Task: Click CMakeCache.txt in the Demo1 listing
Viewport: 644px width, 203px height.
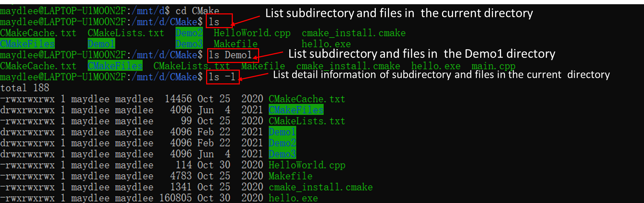Action: coord(38,66)
